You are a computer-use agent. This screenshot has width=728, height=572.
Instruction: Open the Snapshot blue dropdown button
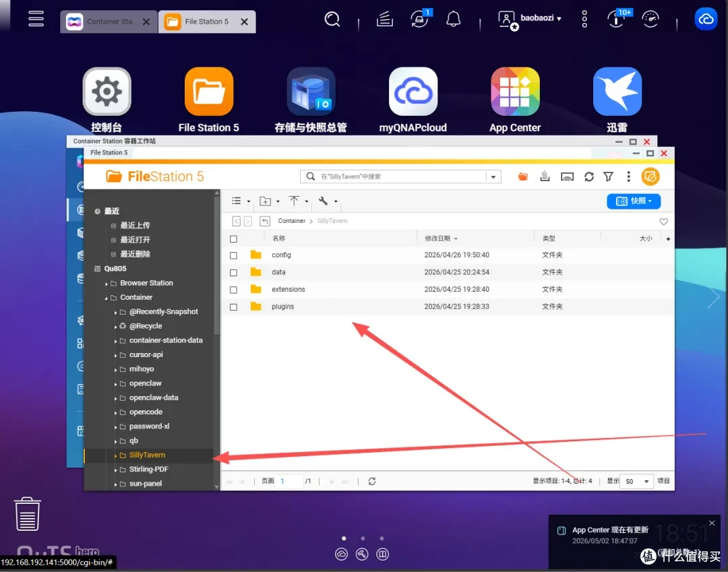633,201
